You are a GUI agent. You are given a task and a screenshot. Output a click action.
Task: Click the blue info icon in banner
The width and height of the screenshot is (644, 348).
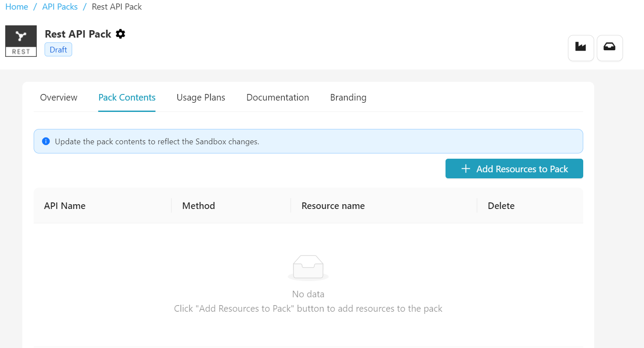pyautogui.click(x=45, y=142)
